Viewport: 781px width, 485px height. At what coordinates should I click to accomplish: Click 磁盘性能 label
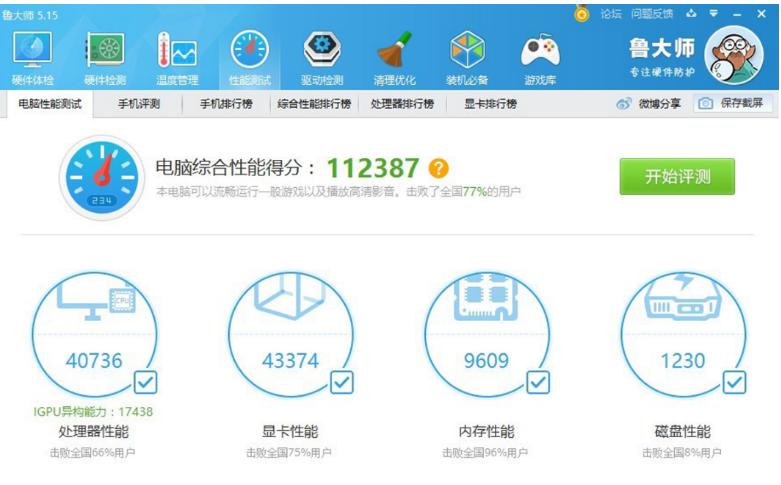pos(682,431)
